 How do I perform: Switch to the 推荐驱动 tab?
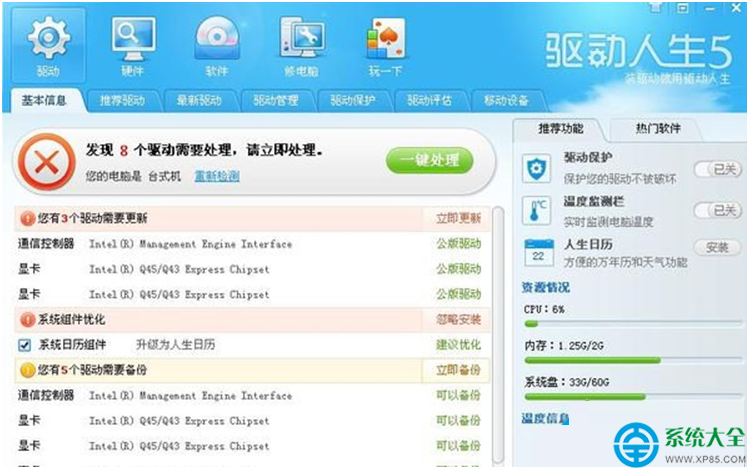(122, 101)
